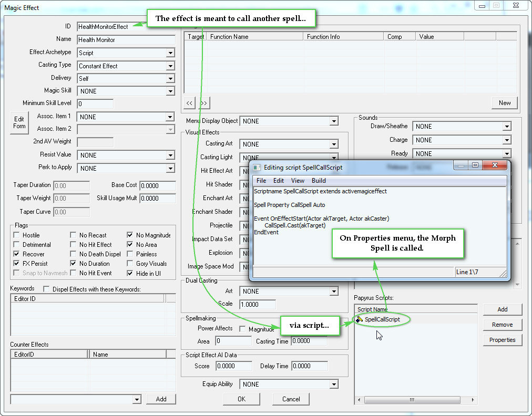Click the Properties button for Papyrus Scripts
This screenshot has width=532, height=416.
pyautogui.click(x=502, y=340)
